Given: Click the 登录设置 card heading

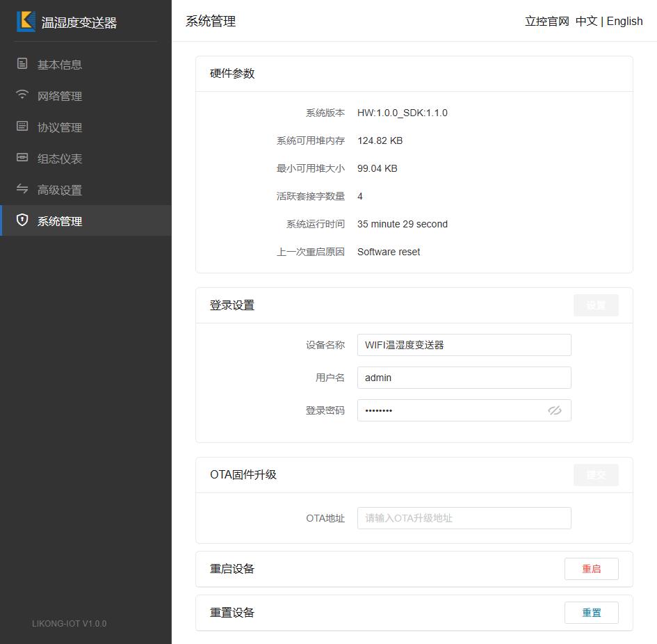Looking at the screenshot, I should (x=232, y=305).
